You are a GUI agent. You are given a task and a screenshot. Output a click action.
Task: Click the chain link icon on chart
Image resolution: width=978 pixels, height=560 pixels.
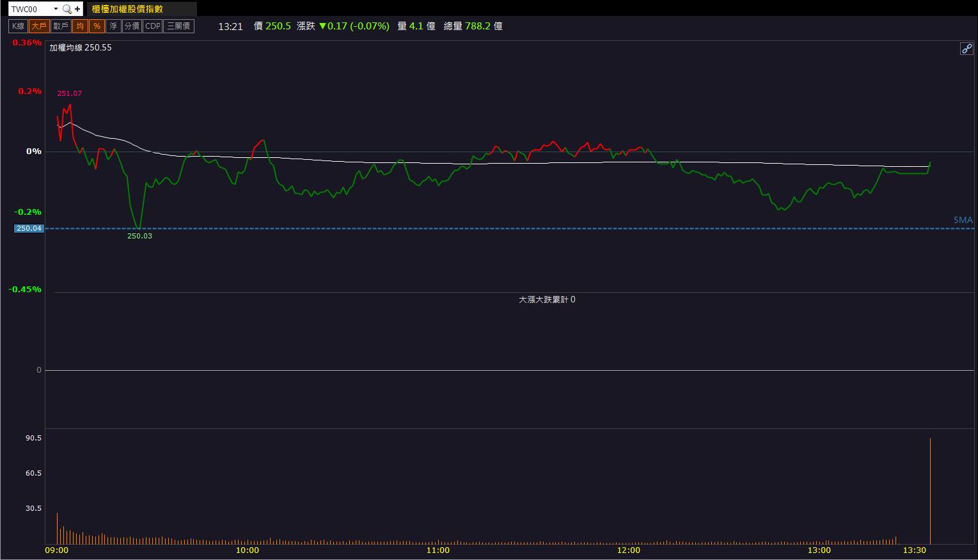[x=966, y=49]
